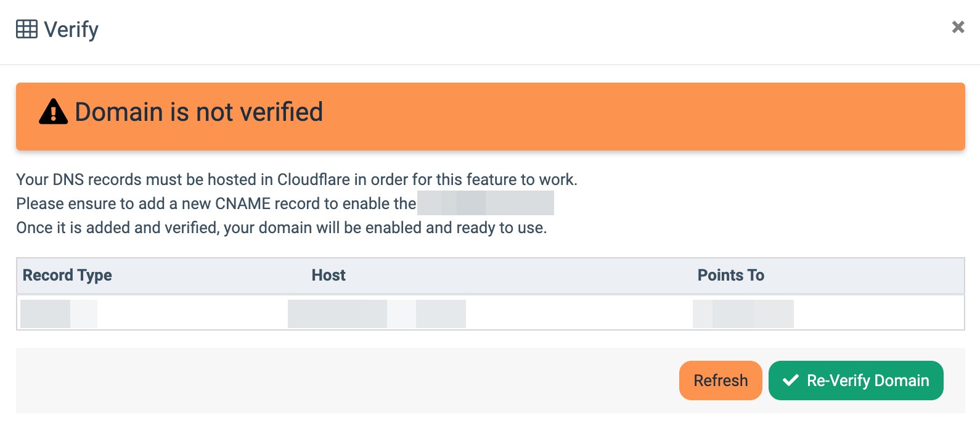
Task: Select the Host column header
Action: coord(329,275)
